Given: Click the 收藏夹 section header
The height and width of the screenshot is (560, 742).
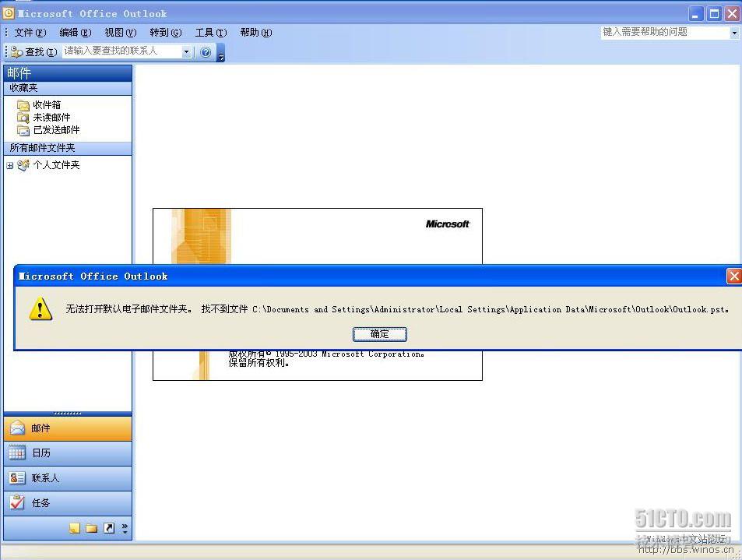Looking at the screenshot, I should (x=68, y=88).
